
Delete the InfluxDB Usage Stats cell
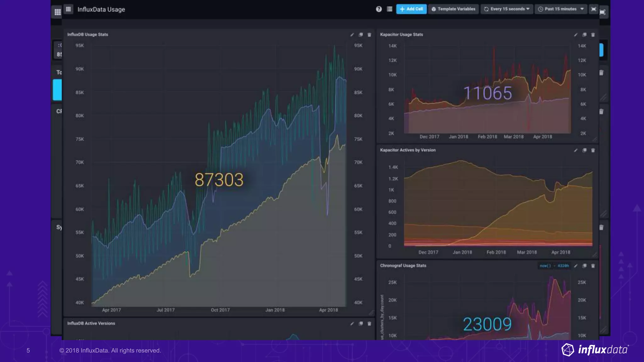point(369,35)
